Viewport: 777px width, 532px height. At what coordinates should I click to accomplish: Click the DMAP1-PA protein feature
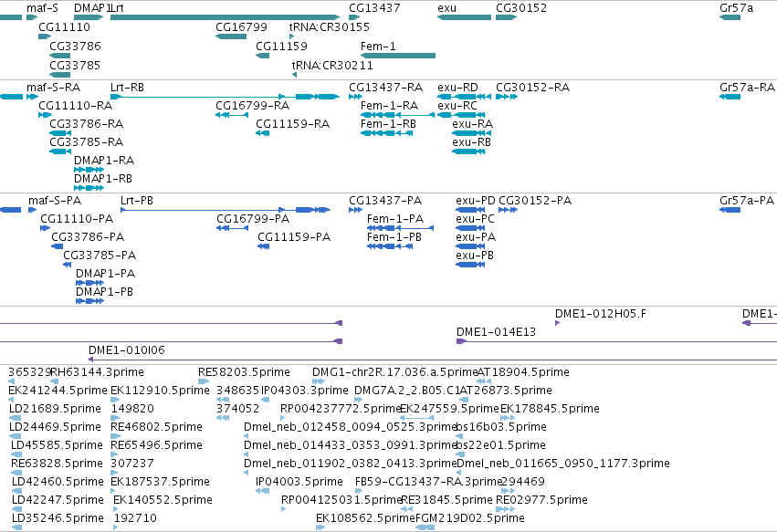click(x=89, y=283)
